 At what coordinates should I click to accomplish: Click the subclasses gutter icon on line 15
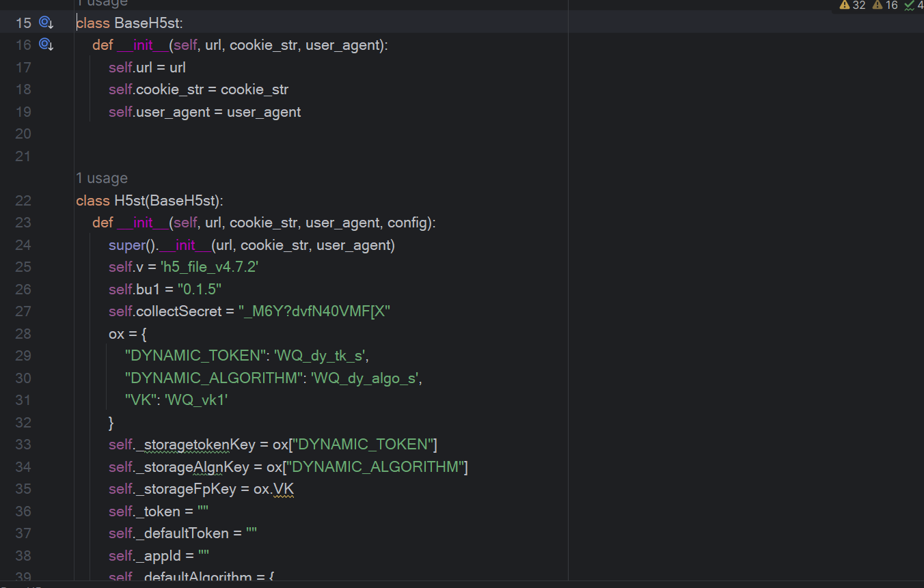tap(46, 23)
